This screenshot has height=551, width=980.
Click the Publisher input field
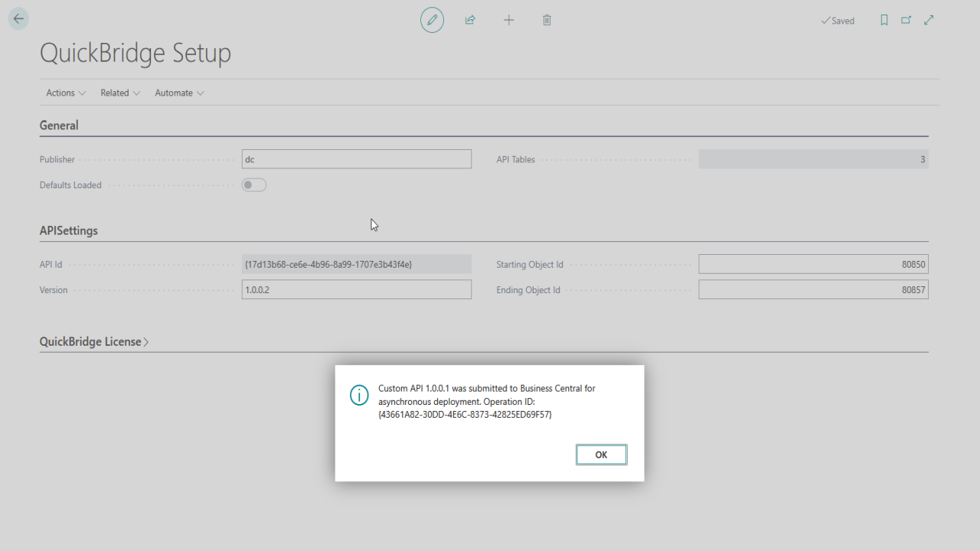click(357, 159)
